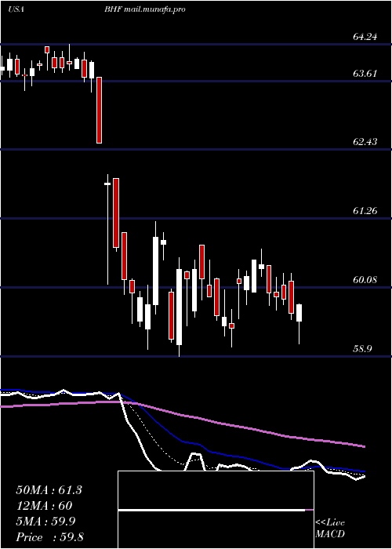
Task: Click the 60.08 price level label
Action: (x=365, y=280)
